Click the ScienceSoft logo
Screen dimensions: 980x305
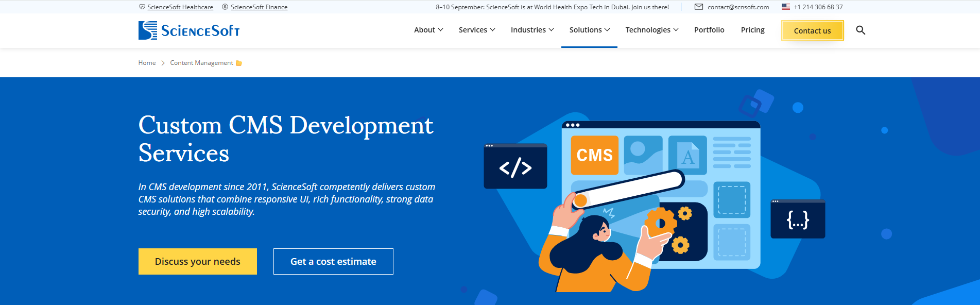coord(189,30)
